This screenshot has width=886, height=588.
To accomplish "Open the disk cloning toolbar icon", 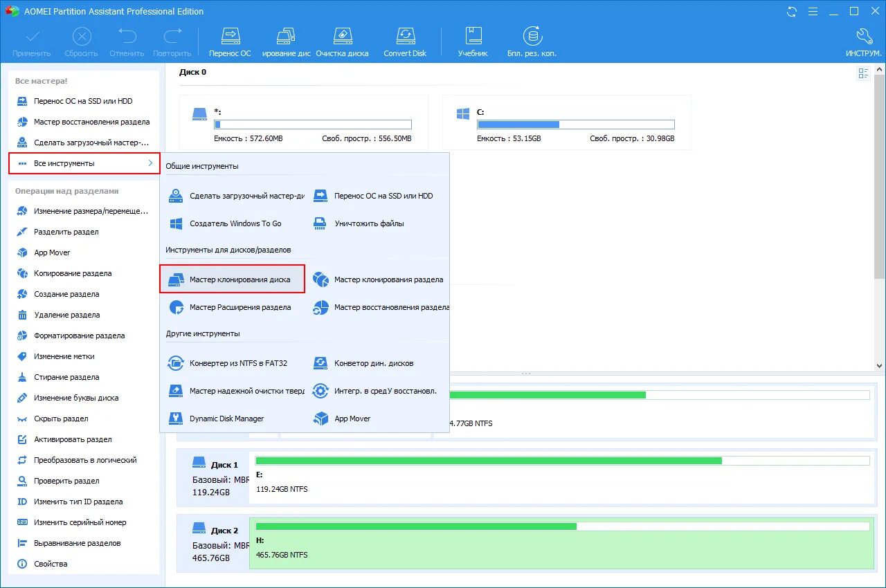I will click(286, 42).
